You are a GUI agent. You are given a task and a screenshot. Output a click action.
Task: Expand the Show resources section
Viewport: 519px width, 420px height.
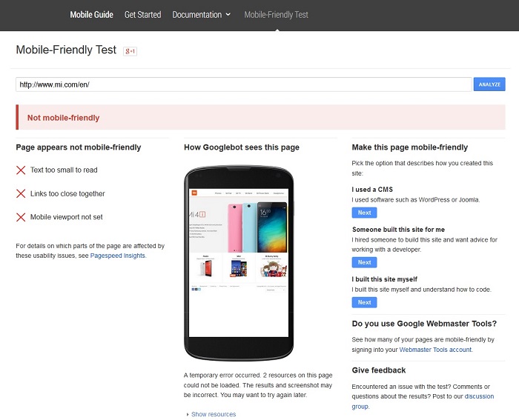[x=213, y=414]
